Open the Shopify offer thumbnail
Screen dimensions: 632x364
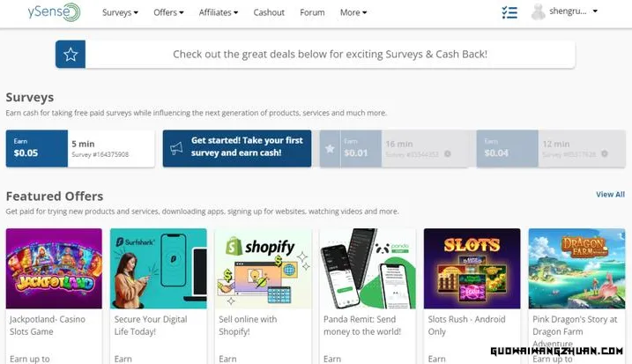click(264, 269)
